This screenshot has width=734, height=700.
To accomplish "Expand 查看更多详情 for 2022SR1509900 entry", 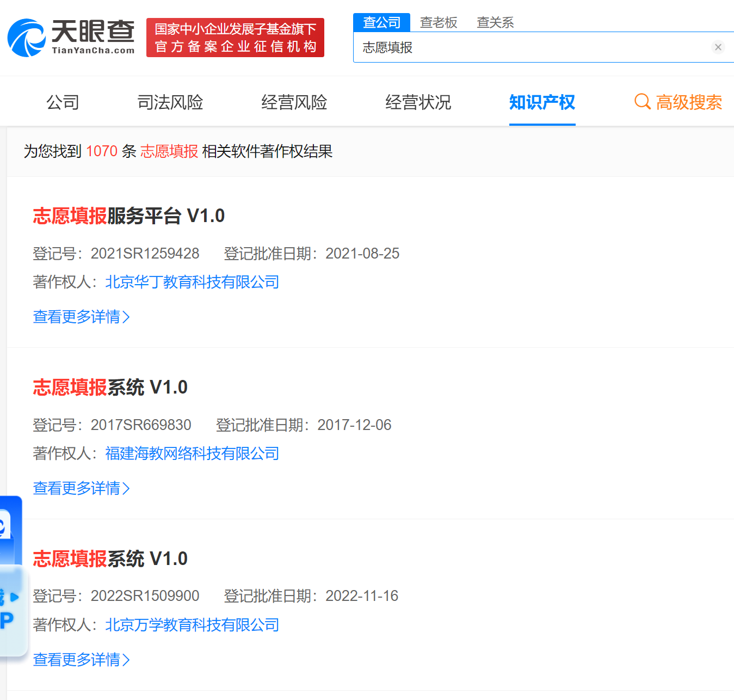I will [x=81, y=660].
